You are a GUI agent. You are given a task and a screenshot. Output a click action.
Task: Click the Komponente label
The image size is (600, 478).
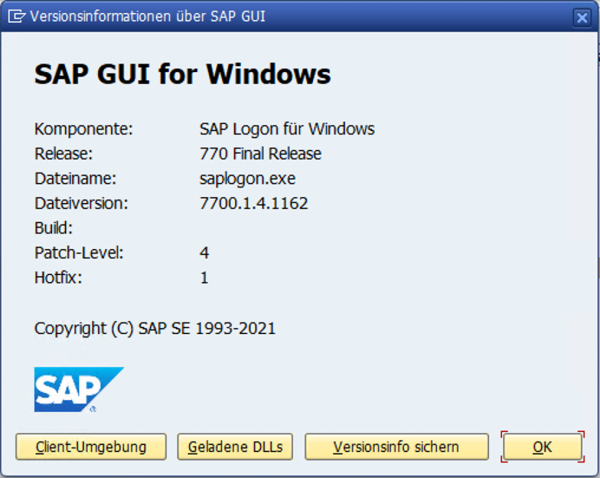83,129
